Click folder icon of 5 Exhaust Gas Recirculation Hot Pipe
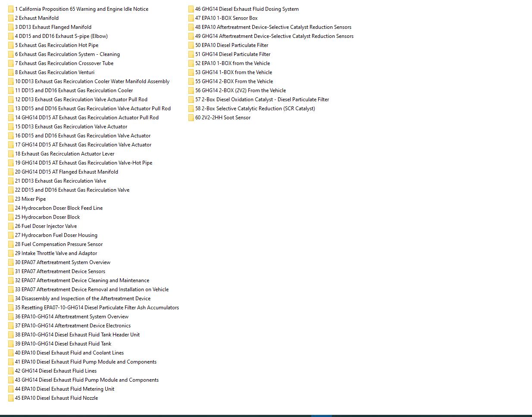The width and height of the screenshot is (532, 417). pos(11,45)
